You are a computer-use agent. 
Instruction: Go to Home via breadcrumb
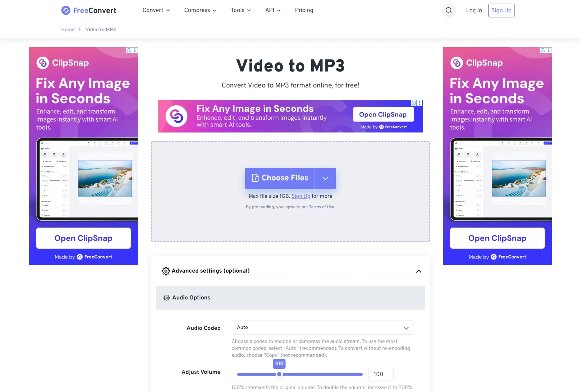click(x=68, y=29)
